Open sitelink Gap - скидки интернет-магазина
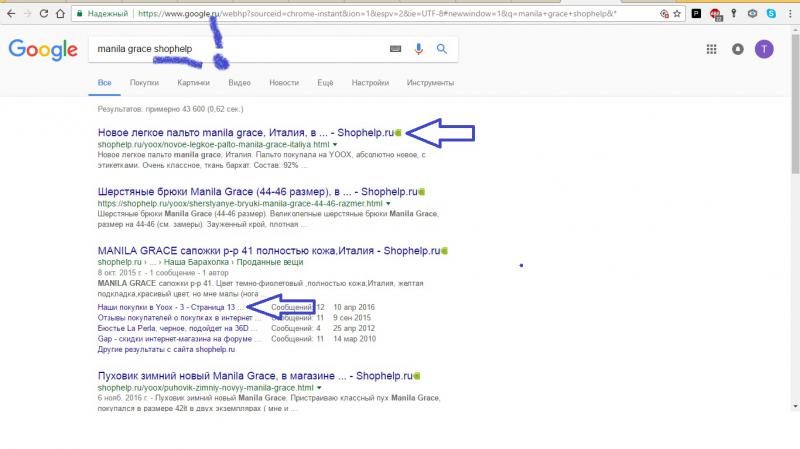The height and width of the screenshot is (449, 800). 179,339
